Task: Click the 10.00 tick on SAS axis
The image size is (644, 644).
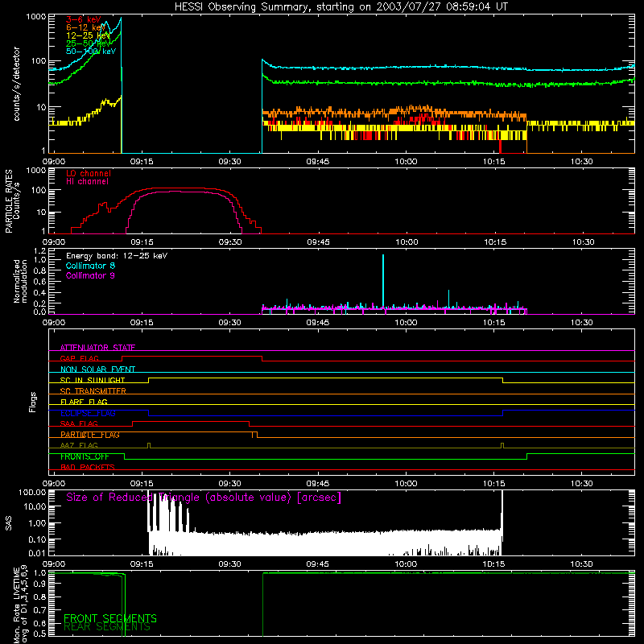Action: [x=34, y=506]
